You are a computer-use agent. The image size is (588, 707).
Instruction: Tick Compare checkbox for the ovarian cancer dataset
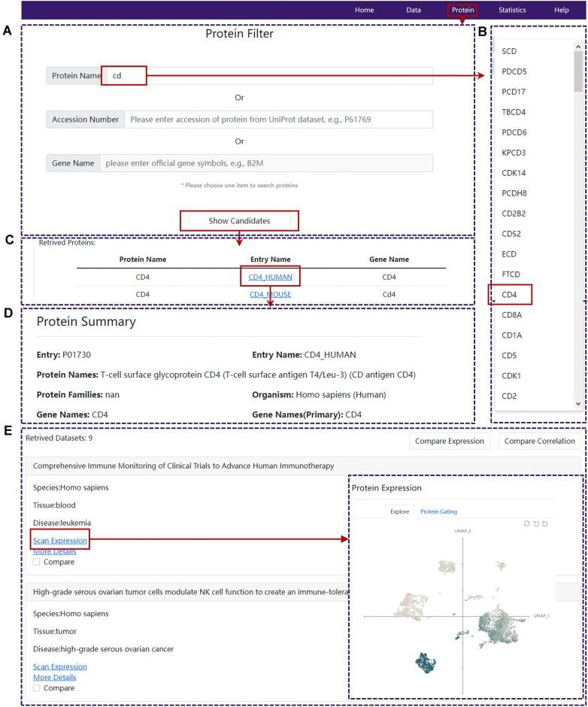[x=37, y=688]
